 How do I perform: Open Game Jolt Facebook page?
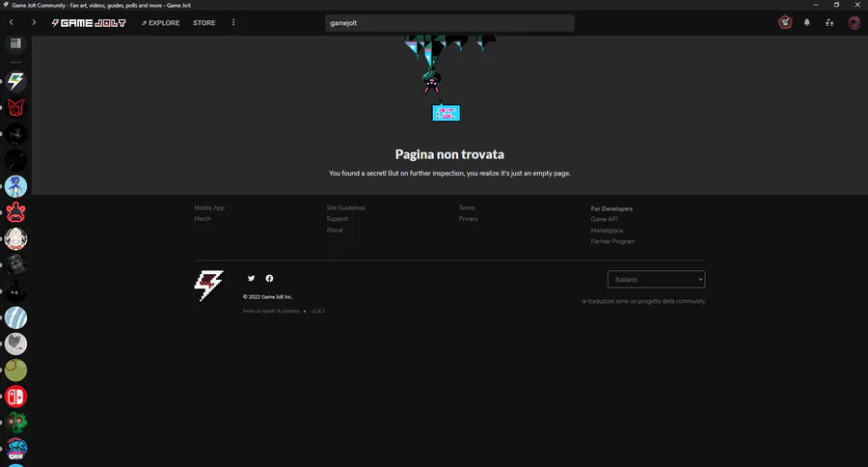point(269,278)
